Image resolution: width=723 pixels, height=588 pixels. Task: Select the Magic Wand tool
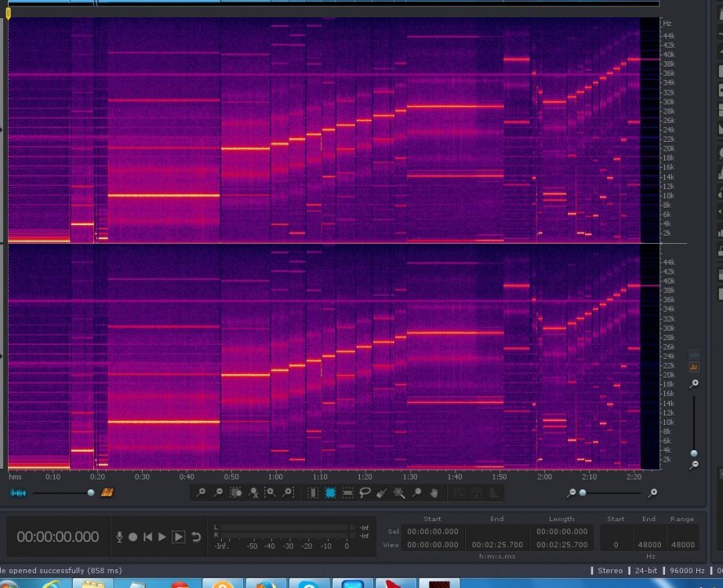[x=399, y=492]
